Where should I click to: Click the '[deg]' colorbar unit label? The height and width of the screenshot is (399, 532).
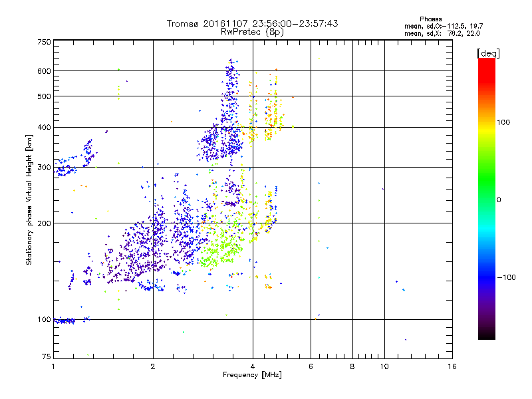pos(488,53)
